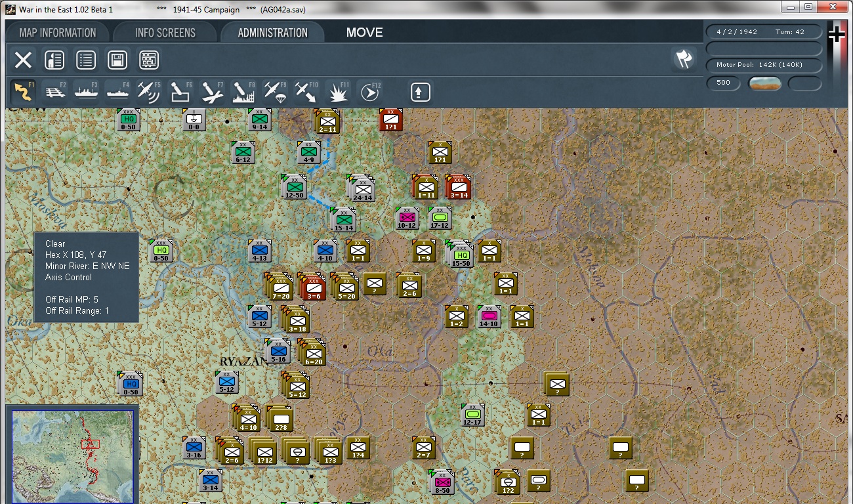The width and height of the screenshot is (853, 504).
Task: Click the double flags icon
Action: [684, 59]
